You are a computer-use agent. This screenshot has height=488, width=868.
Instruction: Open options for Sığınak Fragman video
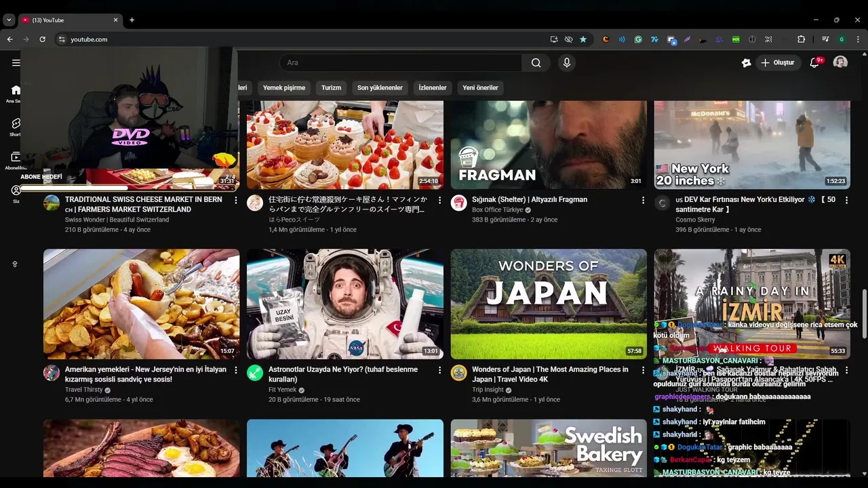point(643,201)
